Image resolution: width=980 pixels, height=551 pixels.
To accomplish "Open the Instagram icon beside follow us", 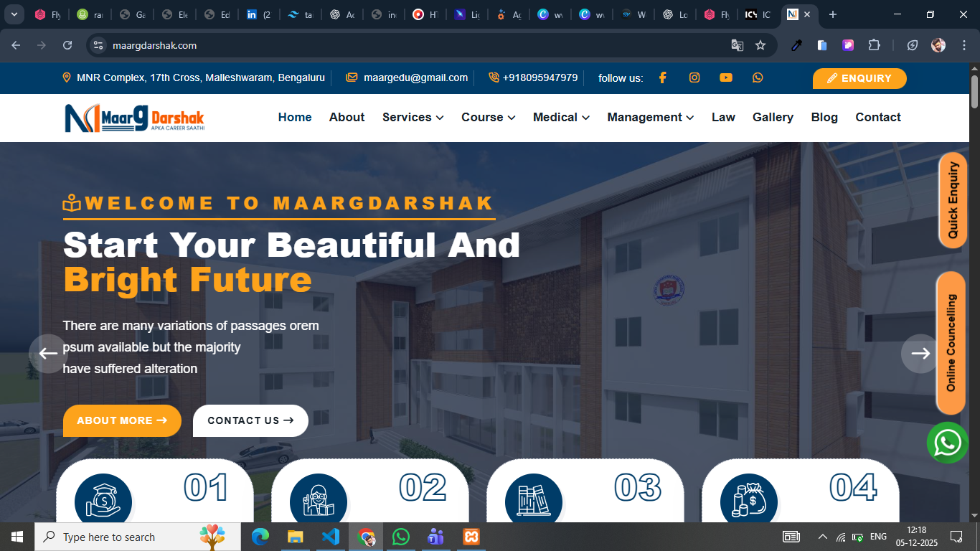I will pyautogui.click(x=694, y=77).
